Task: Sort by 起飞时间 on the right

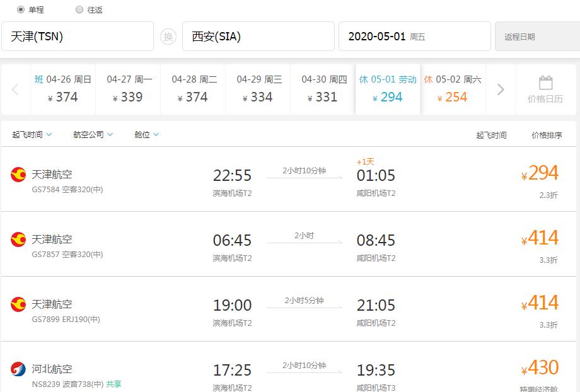Action: pos(491,135)
